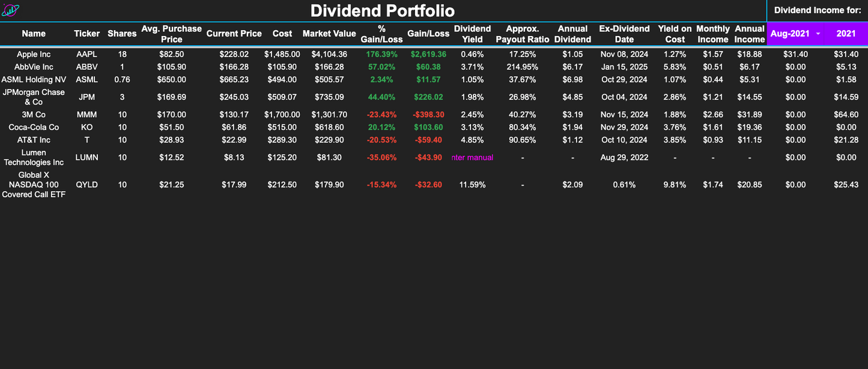Select QYLD's 11.59% dividend yield cell
This screenshot has width=868, height=369.
point(472,184)
